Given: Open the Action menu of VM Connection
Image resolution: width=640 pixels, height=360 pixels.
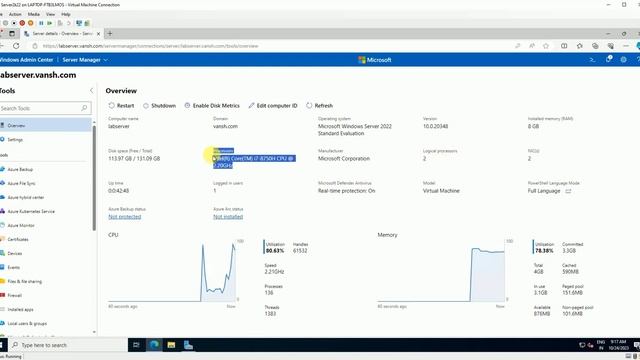Looking at the screenshot, I should tap(15, 14).
